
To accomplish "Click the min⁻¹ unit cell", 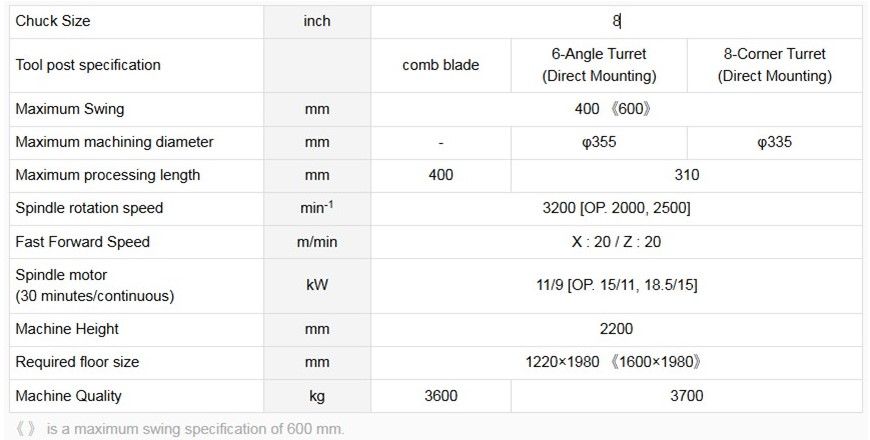I will tap(317, 208).
